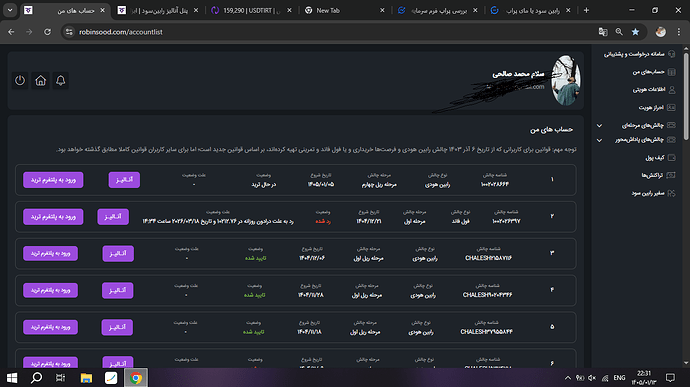The width and height of the screenshot is (690, 387).
Task: Open کیف پول menu entry
Action: 655,158
